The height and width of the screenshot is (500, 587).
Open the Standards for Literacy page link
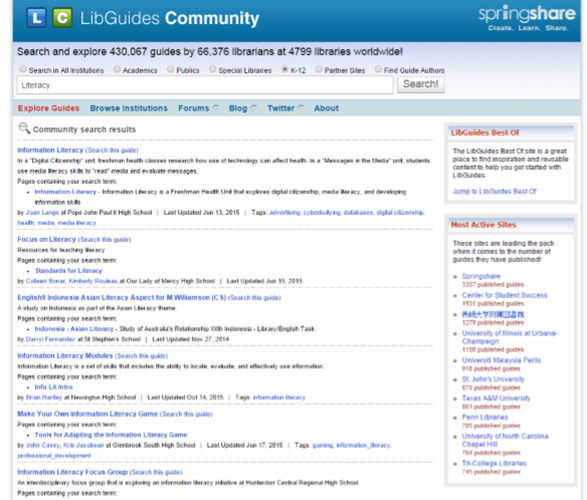tap(69, 271)
